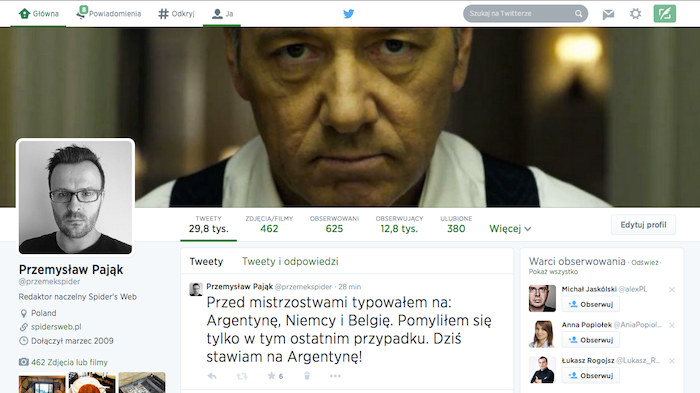Open the 28 min tweet timestamp

pos(350,287)
